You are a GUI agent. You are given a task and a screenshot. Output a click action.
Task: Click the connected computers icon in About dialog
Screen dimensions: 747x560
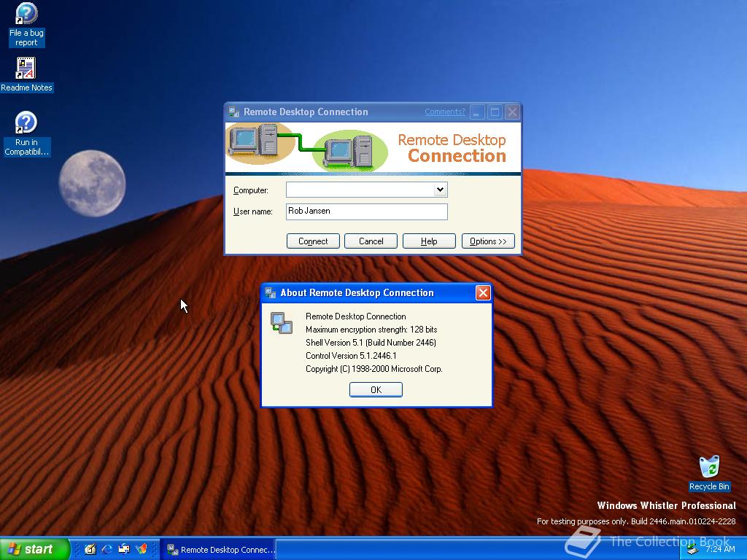(282, 323)
